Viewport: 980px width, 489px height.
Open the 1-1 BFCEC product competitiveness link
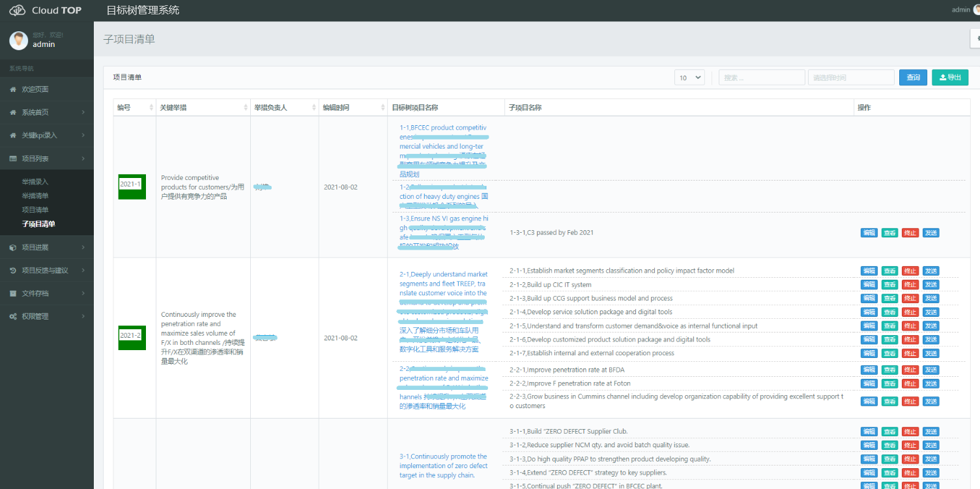click(x=444, y=151)
